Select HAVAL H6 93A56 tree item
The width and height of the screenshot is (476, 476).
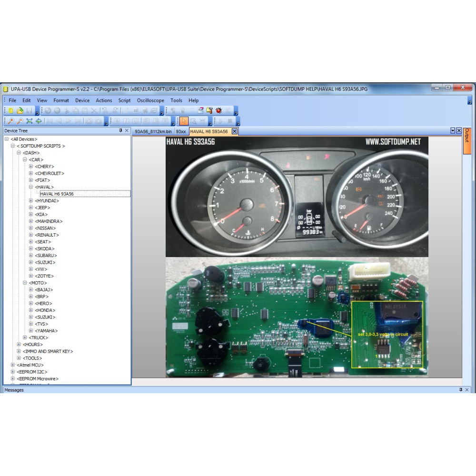[57, 194]
